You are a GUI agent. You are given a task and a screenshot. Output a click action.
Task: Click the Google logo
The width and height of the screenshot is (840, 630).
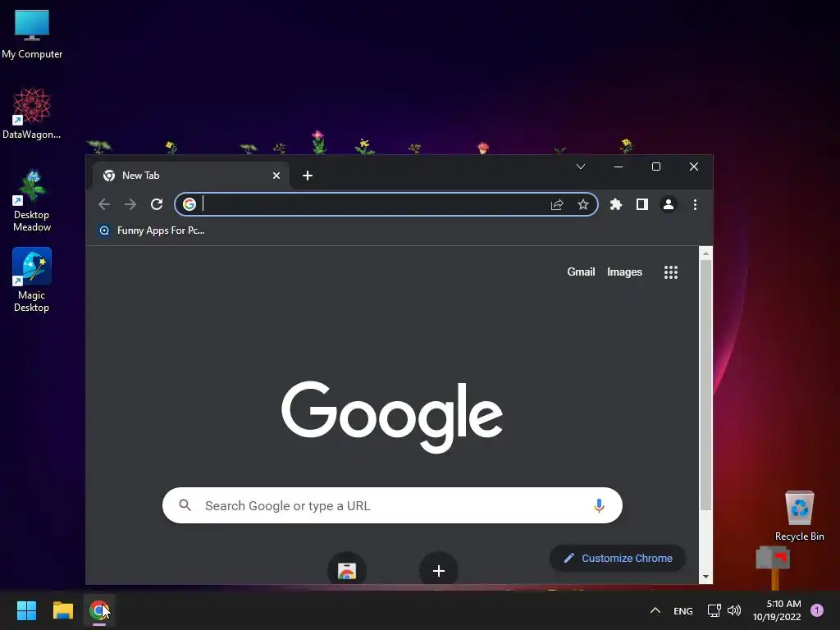tap(392, 417)
